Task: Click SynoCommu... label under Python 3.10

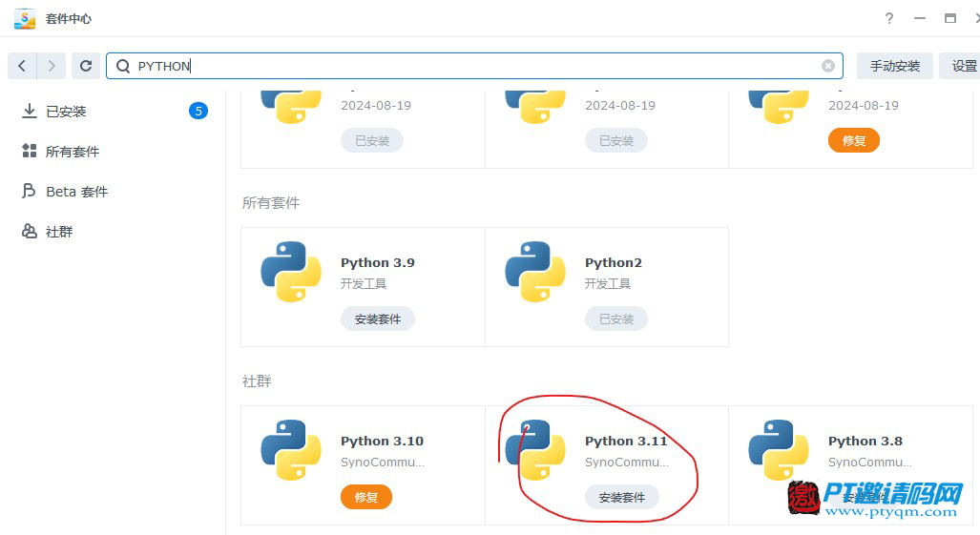Action: (383, 462)
